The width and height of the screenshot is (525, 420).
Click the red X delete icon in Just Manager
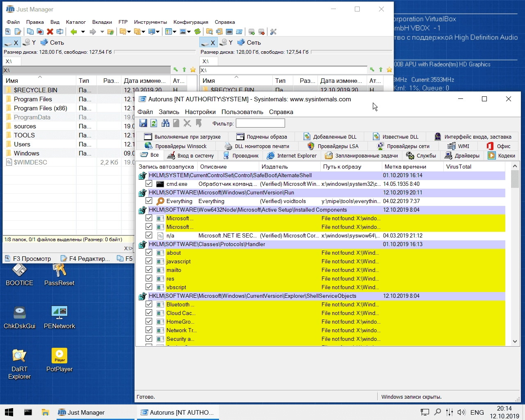(x=50, y=32)
